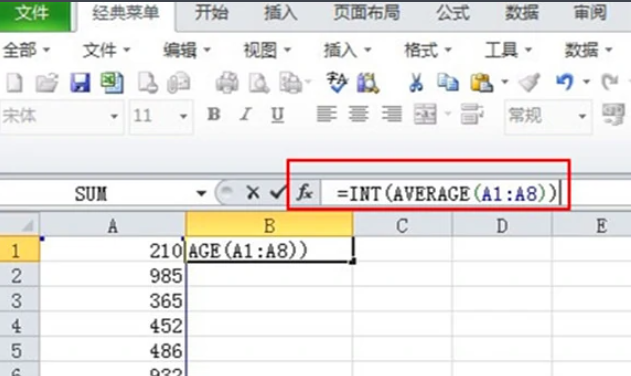Select column B header
631x376 pixels.
pyautogui.click(x=270, y=225)
